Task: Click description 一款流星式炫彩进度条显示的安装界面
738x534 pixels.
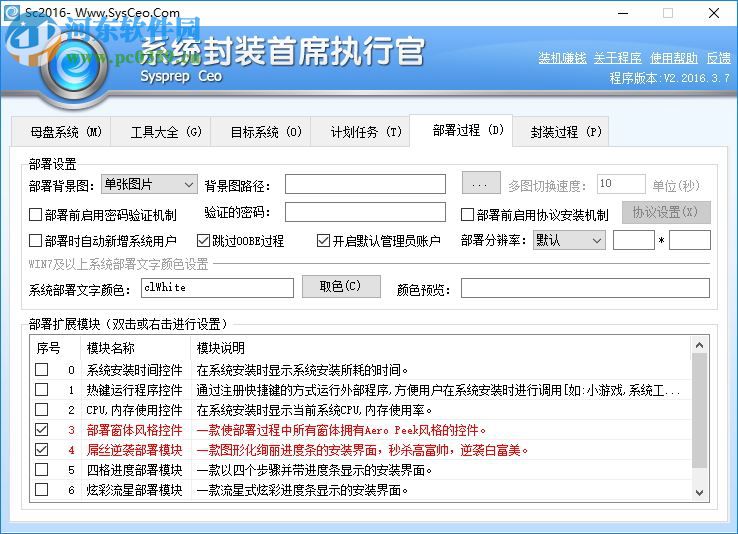Action: 302,490
